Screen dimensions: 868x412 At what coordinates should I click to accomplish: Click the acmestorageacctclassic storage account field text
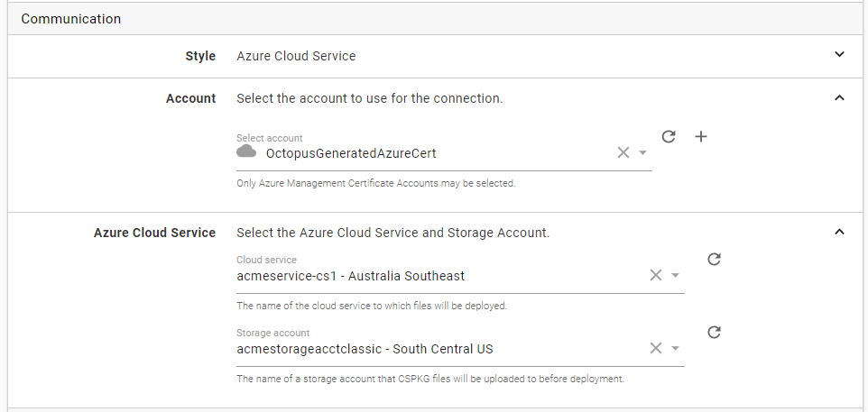pos(365,349)
